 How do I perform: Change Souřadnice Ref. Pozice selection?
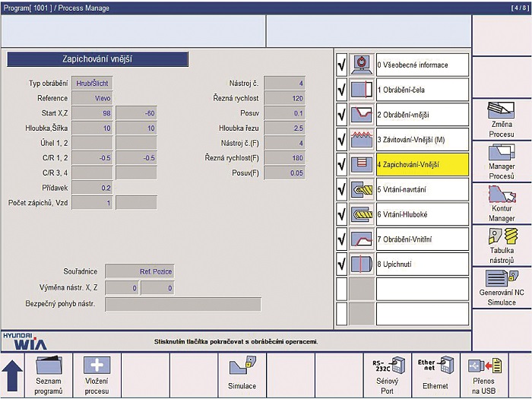[x=140, y=271]
